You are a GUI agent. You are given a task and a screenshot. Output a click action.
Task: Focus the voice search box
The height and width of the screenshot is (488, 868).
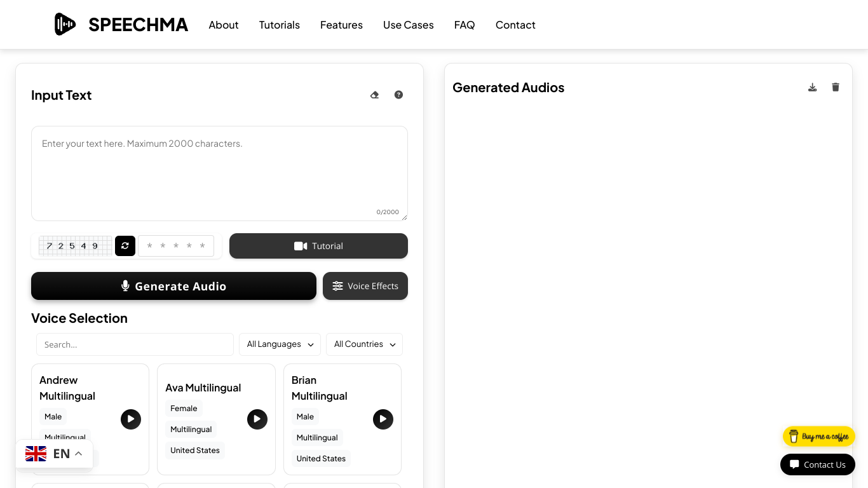tap(135, 344)
